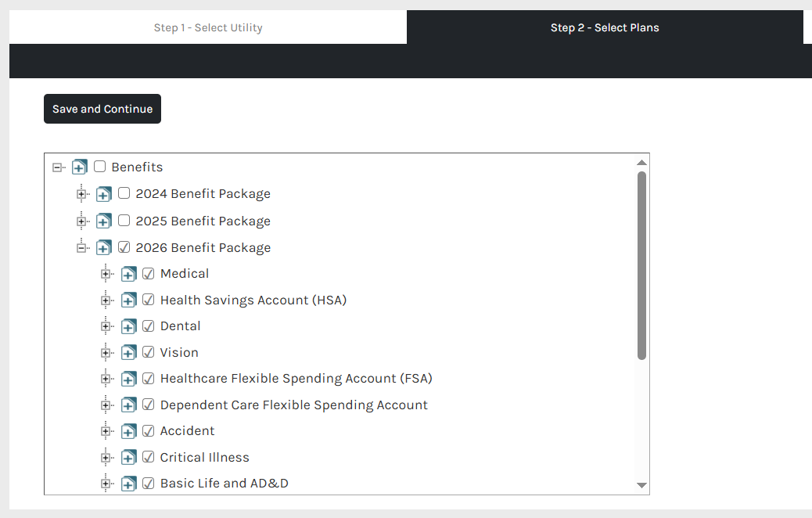Click the folder icon beside Benefits

click(x=79, y=167)
